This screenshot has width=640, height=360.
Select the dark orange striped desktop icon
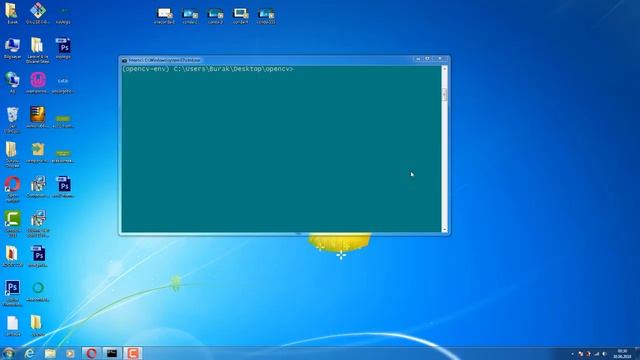[x=38, y=117]
